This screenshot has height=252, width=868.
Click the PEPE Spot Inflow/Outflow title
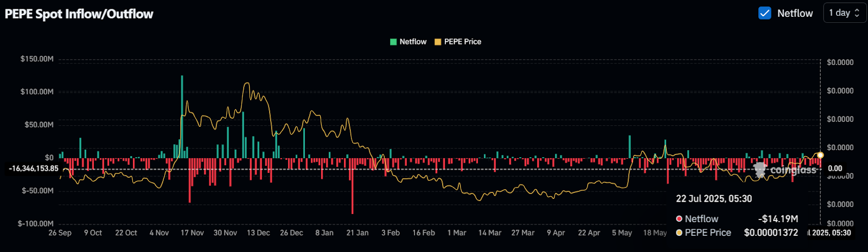79,14
